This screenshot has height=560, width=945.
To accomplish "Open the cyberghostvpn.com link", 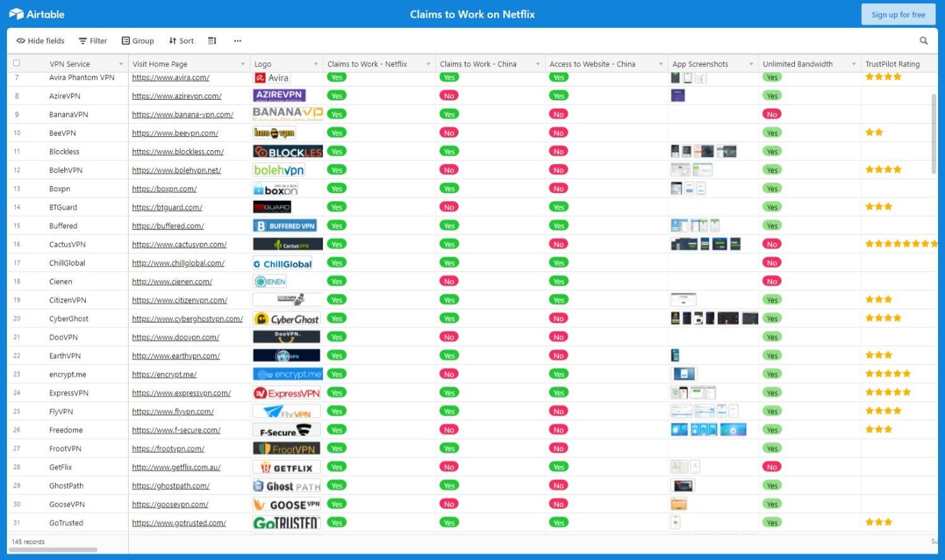I will pos(187,319).
